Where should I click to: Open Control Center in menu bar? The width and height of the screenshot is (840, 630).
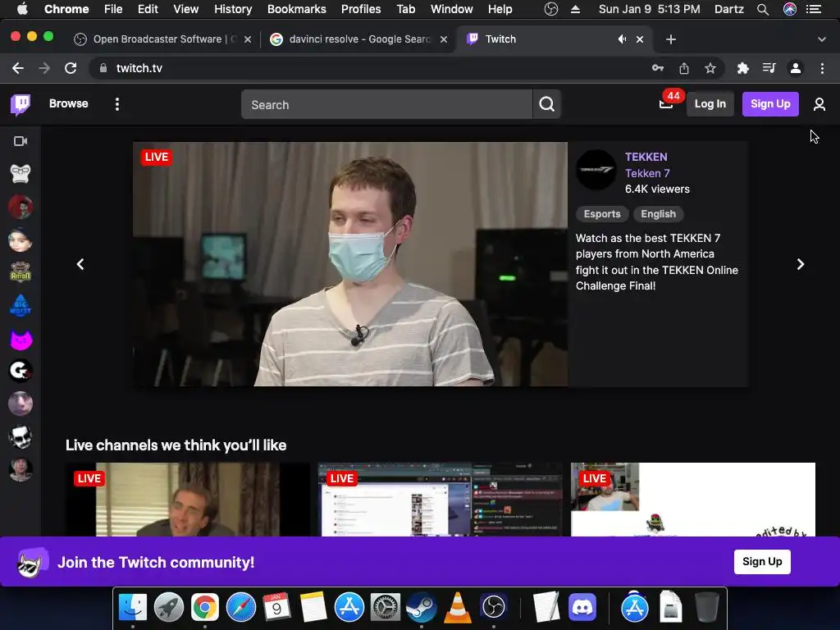point(814,9)
